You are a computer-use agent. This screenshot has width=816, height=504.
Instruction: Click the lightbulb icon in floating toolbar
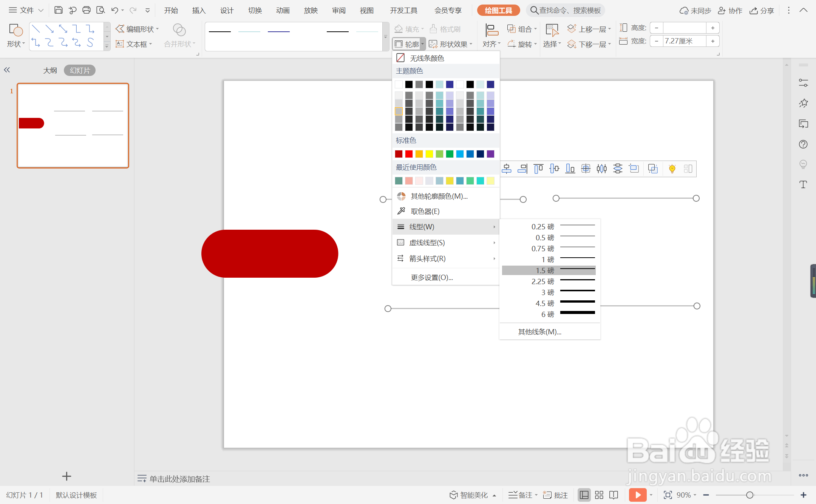tap(672, 169)
